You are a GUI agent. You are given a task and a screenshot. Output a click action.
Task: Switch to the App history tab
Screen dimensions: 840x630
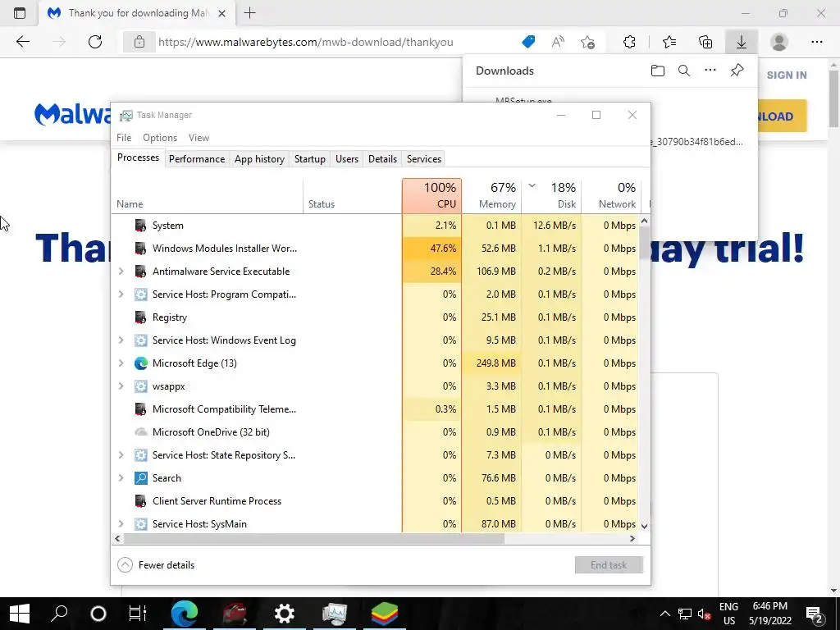(259, 159)
